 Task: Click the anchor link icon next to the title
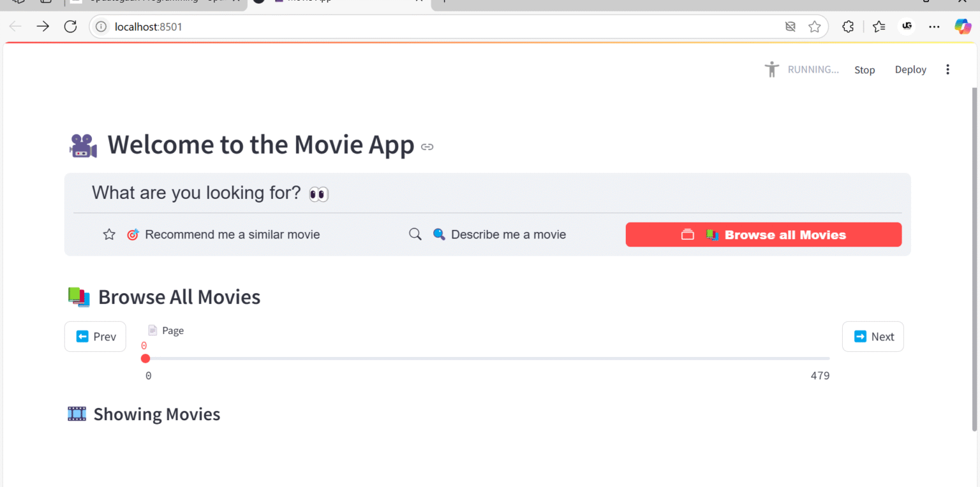pyautogui.click(x=427, y=147)
